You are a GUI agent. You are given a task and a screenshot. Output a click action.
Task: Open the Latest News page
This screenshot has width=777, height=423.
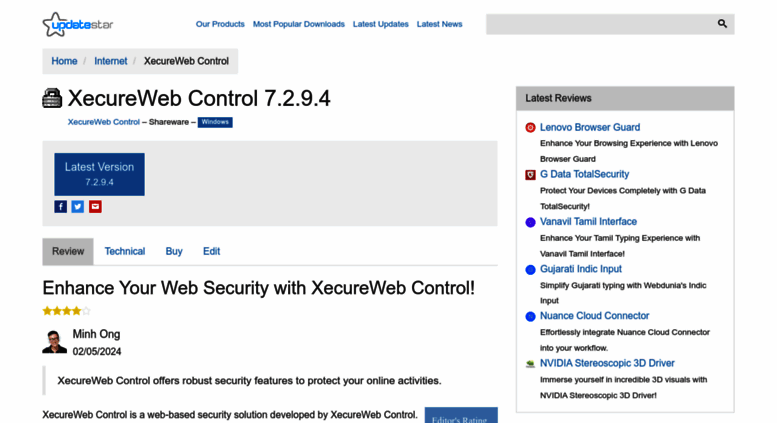click(440, 24)
